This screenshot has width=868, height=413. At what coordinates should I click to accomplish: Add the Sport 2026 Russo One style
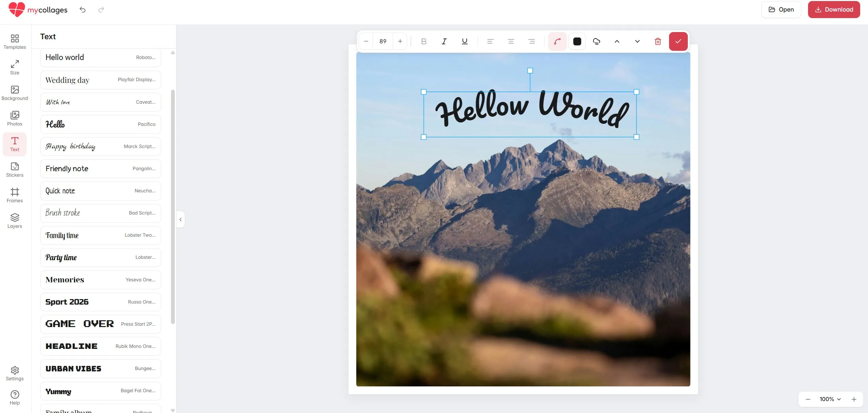point(100,302)
